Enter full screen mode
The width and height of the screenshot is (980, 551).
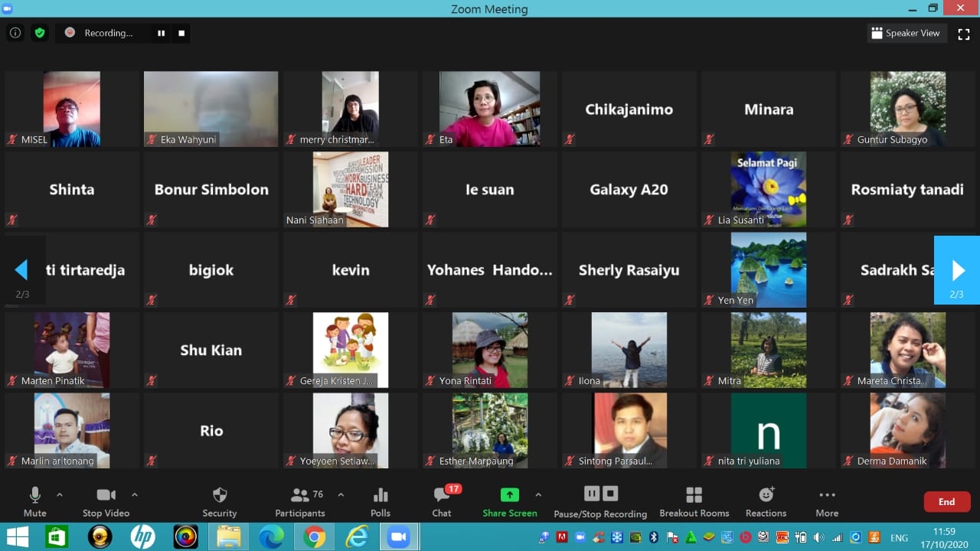point(964,34)
